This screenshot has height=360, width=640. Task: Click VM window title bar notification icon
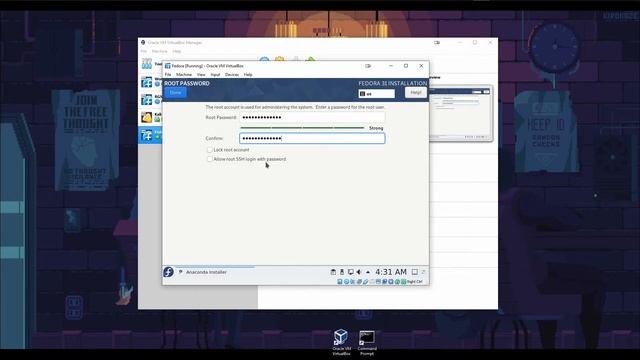(368, 66)
